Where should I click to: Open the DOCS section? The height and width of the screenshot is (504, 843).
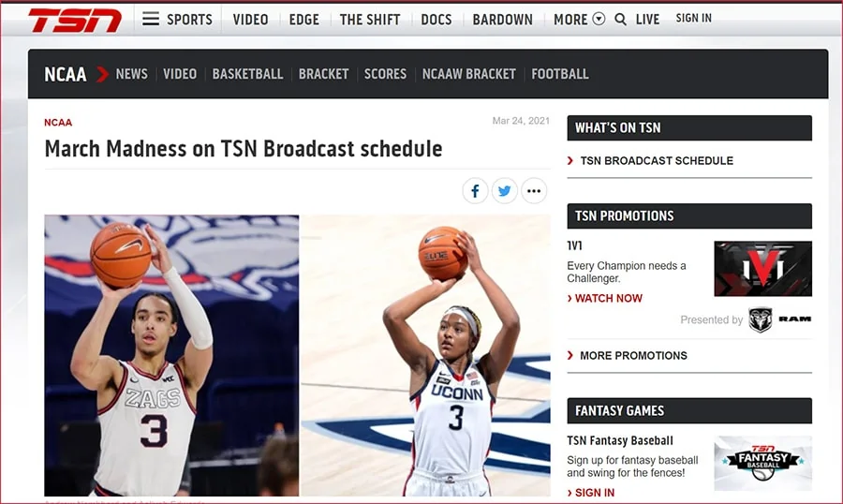pyautogui.click(x=436, y=20)
